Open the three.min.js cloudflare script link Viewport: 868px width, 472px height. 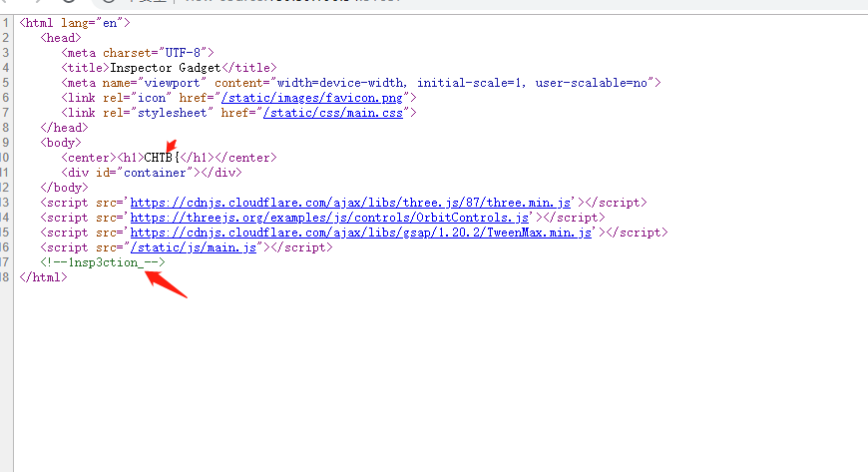point(350,203)
